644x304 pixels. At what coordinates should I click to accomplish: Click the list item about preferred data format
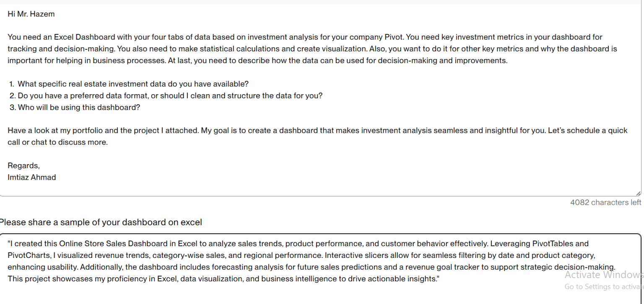(x=166, y=95)
